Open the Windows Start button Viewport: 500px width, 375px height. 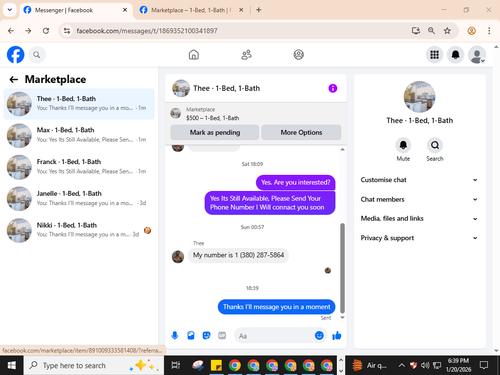tap(12, 365)
